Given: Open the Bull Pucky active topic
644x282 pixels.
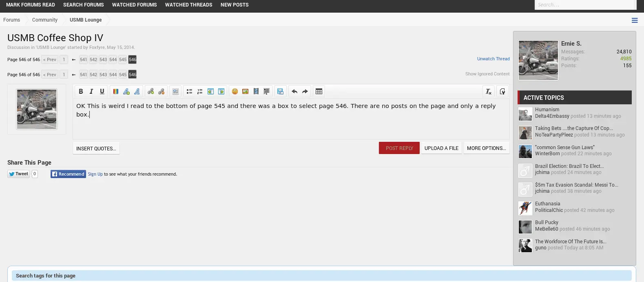Looking at the screenshot, I should [547, 223].
